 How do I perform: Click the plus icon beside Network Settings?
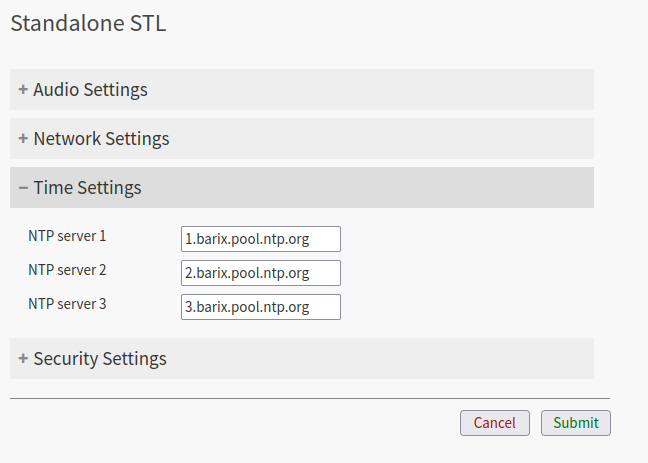pos(23,138)
